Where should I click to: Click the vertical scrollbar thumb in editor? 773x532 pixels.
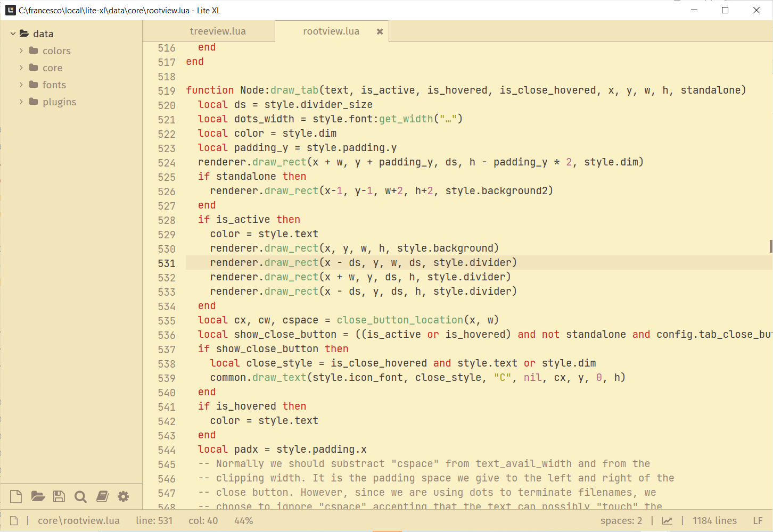tap(771, 246)
